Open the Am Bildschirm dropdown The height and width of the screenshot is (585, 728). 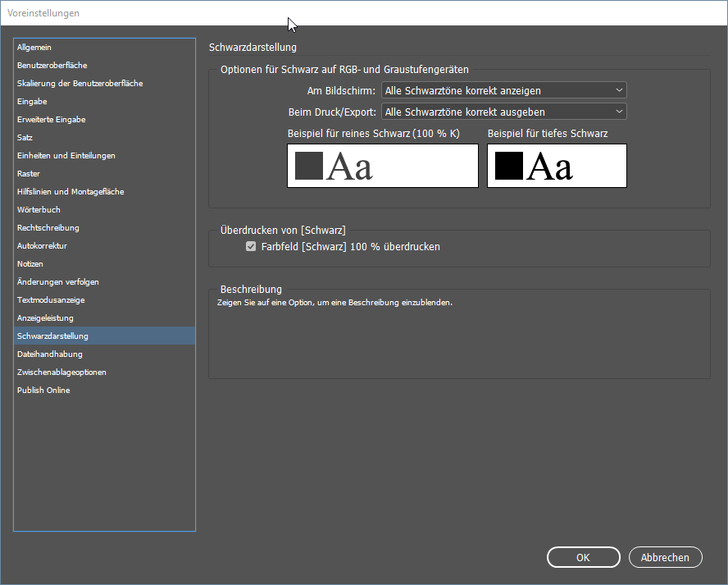pyautogui.click(x=503, y=90)
